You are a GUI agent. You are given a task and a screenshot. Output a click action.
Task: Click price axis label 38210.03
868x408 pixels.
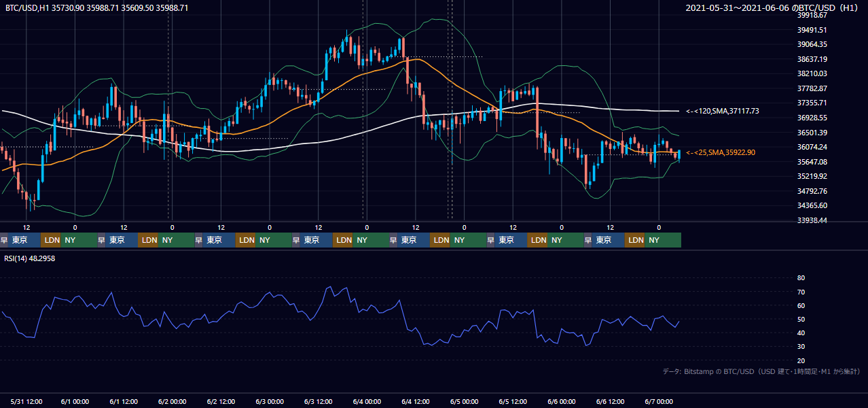click(812, 73)
